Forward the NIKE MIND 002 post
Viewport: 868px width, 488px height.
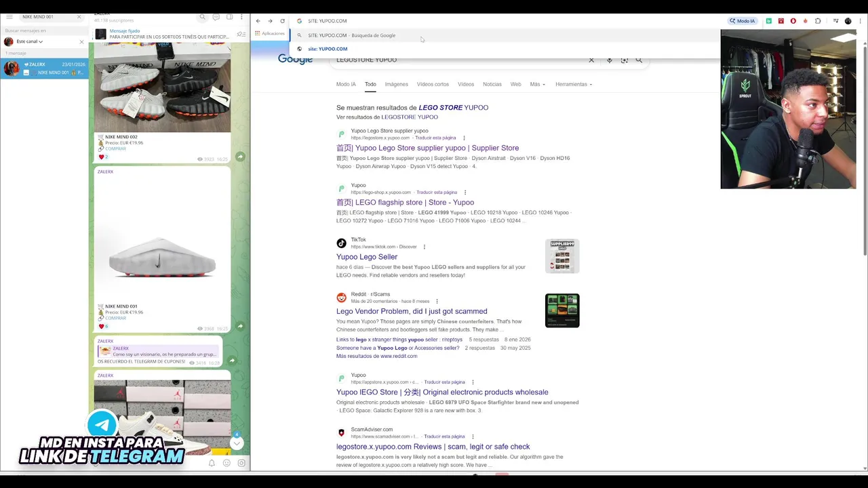click(240, 157)
